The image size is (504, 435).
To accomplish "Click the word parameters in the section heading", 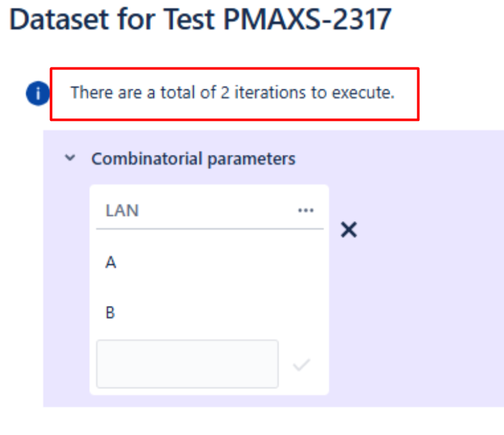I will click(x=256, y=159).
